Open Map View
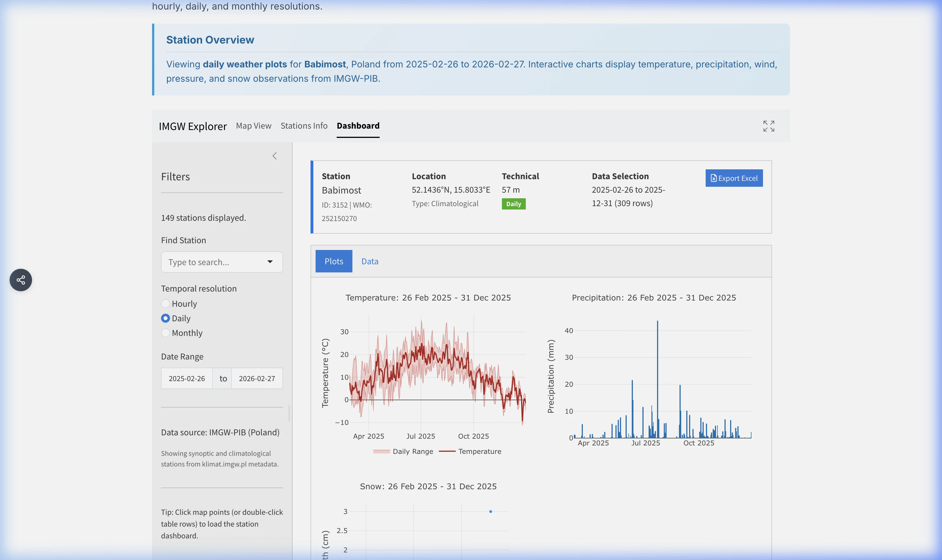The width and height of the screenshot is (942, 560). coord(253,126)
